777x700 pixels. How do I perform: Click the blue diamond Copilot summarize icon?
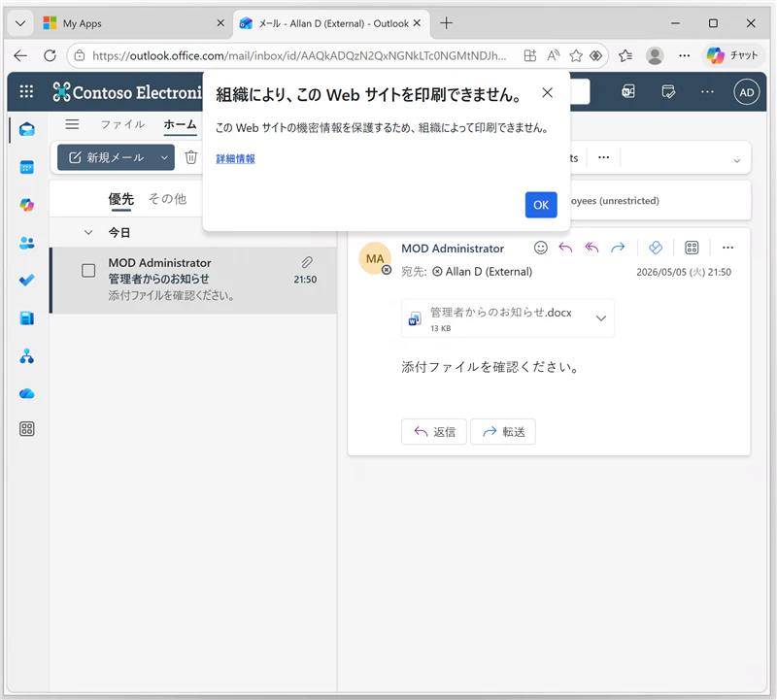[655, 248]
